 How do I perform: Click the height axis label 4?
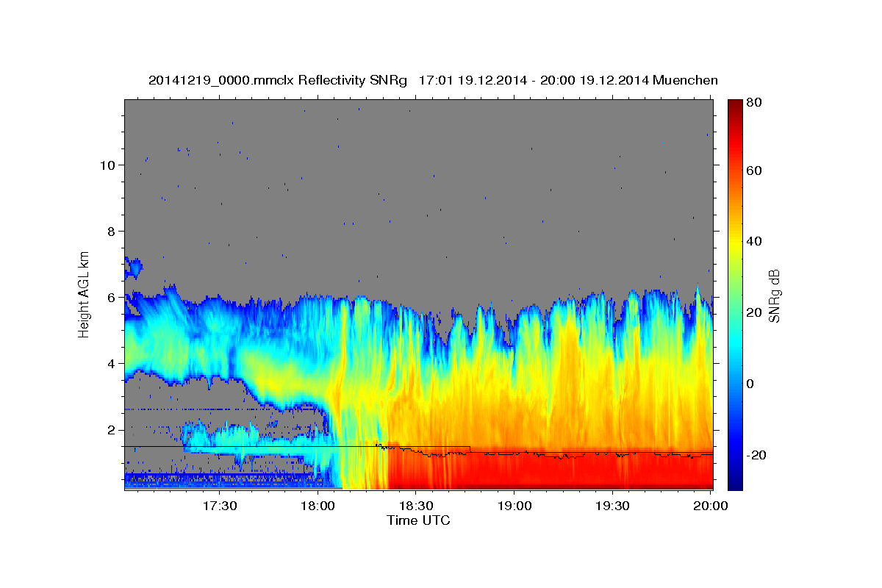tap(112, 363)
